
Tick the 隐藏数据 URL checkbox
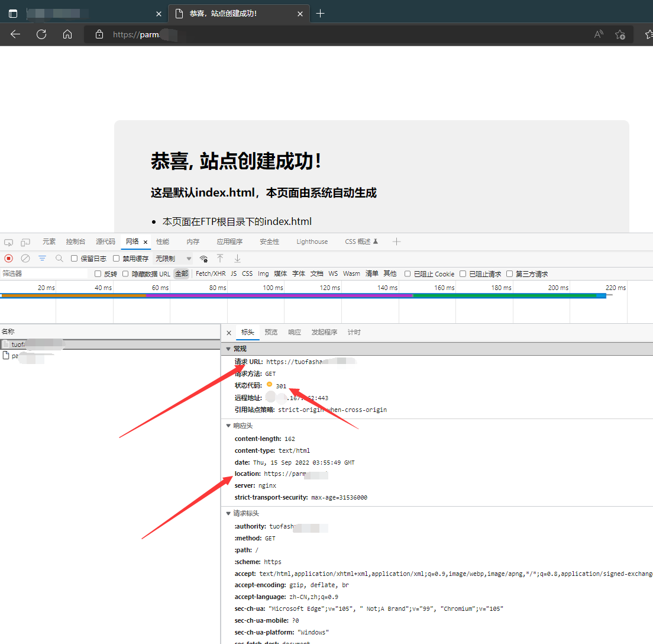pyautogui.click(x=125, y=274)
